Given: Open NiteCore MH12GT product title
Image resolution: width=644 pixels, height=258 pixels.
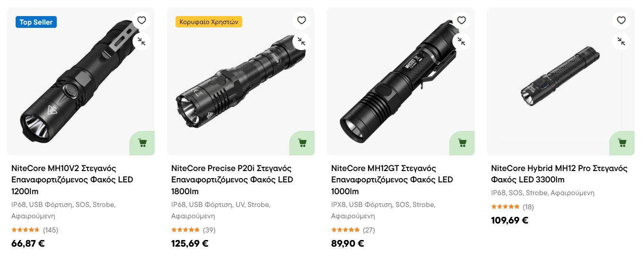Looking at the screenshot, I should 392,180.
